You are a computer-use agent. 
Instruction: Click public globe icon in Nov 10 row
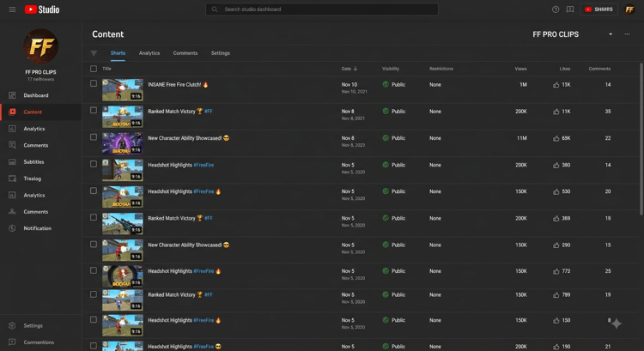(386, 85)
